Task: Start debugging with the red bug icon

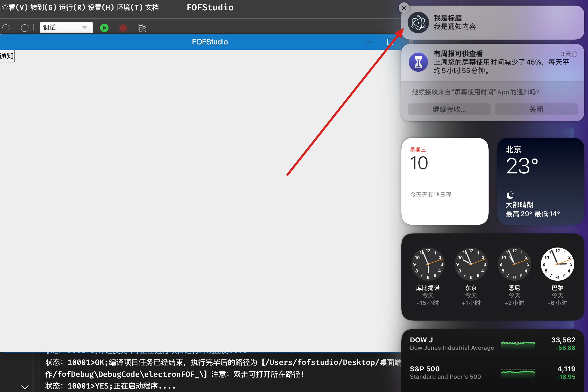Action: click(123, 28)
